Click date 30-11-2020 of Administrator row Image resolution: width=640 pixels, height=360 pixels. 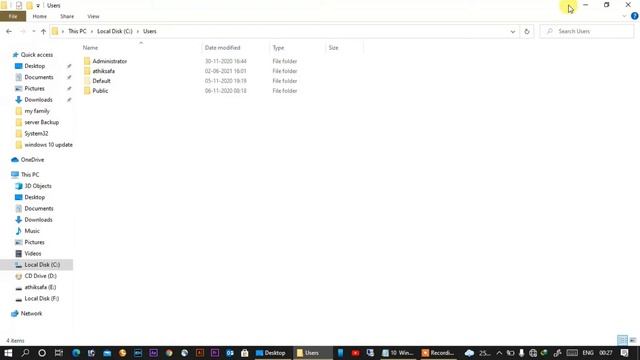point(225,61)
